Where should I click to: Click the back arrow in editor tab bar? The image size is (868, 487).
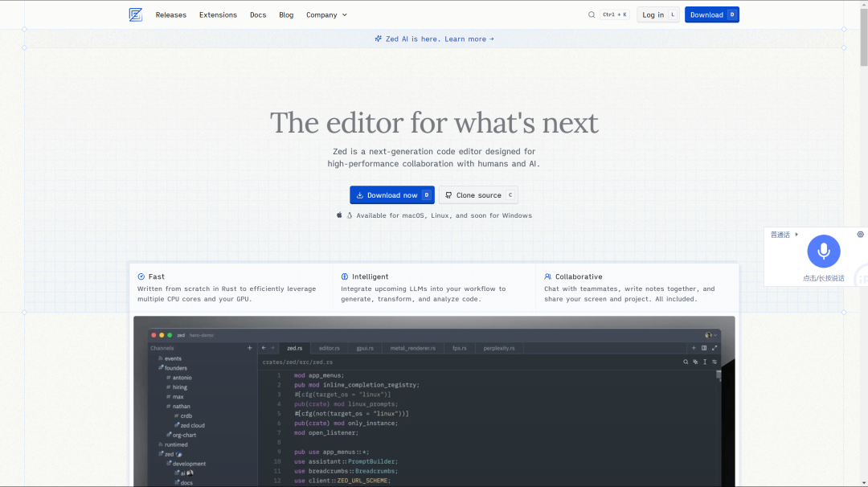point(264,348)
